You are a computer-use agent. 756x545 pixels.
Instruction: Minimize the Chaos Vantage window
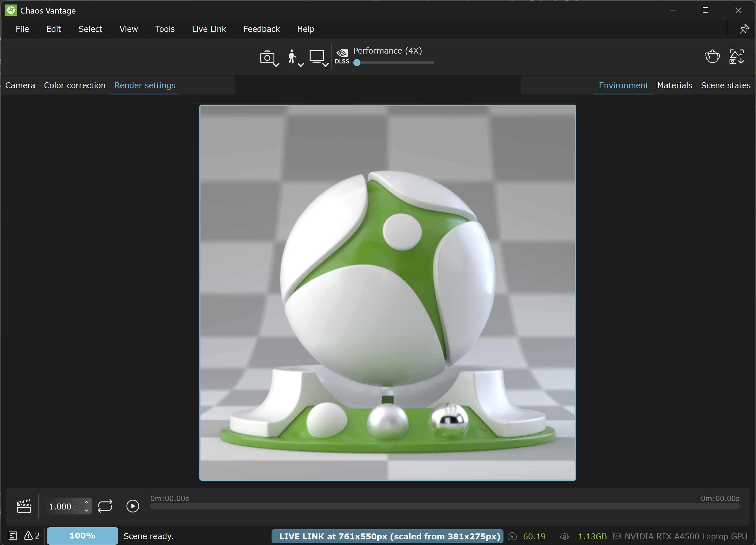pos(673,10)
